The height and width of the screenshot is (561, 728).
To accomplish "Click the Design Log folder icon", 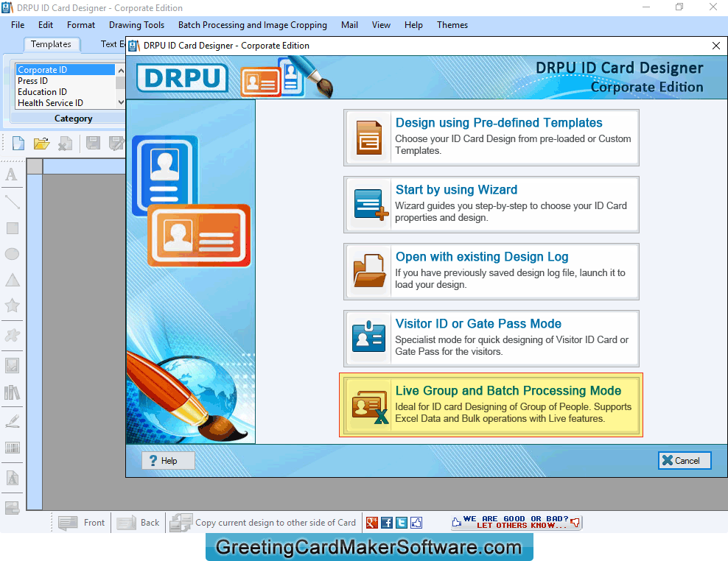I will [x=369, y=270].
